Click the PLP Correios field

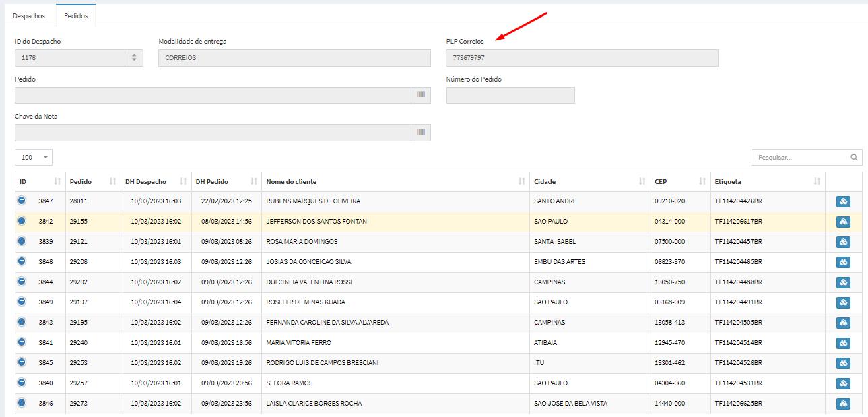[x=582, y=58]
